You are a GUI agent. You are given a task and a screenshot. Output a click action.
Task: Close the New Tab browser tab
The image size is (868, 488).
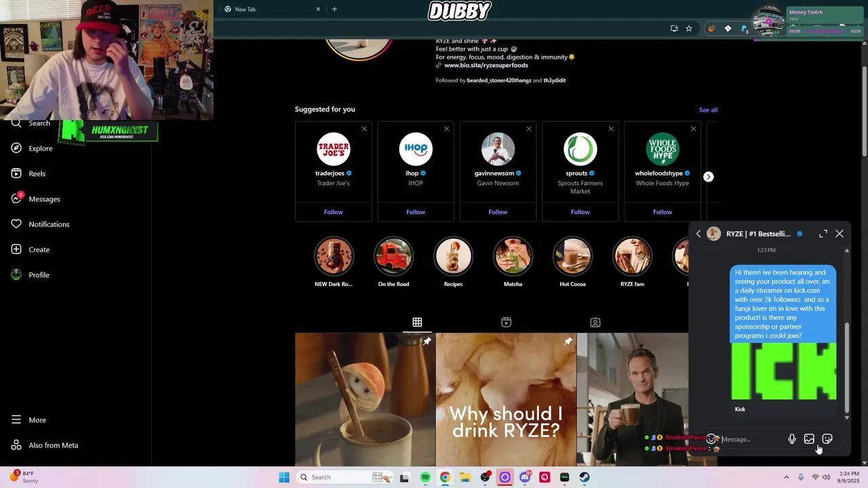tap(318, 9)
